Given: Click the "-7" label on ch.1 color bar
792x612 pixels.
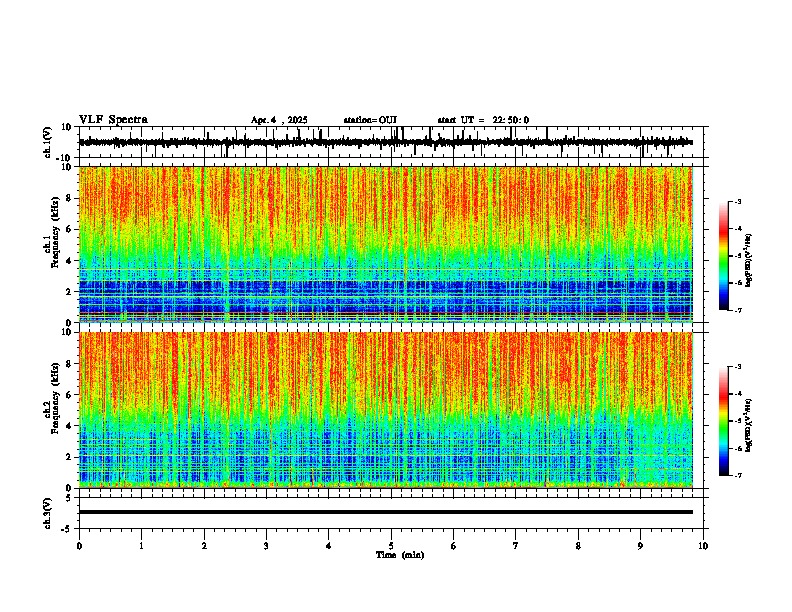Looking at the screenshot, I should (x=738, y=310).
